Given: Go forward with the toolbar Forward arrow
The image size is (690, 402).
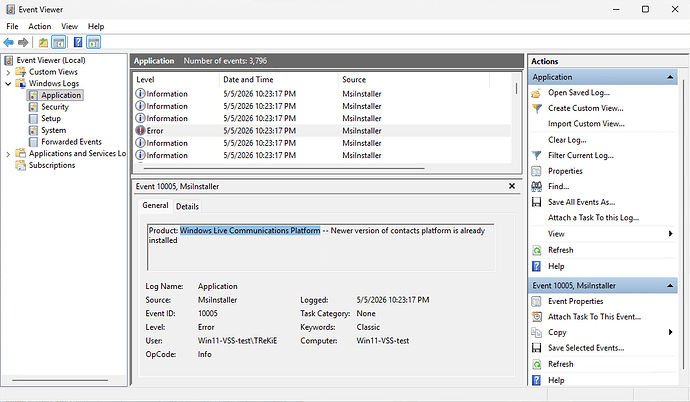Looking at the screenshot, I should (23, 43).
